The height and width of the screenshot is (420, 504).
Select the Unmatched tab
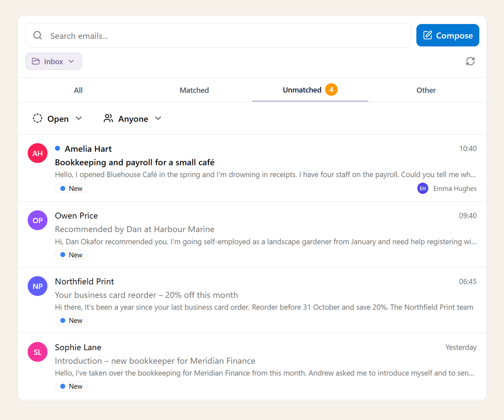[310, 90]
